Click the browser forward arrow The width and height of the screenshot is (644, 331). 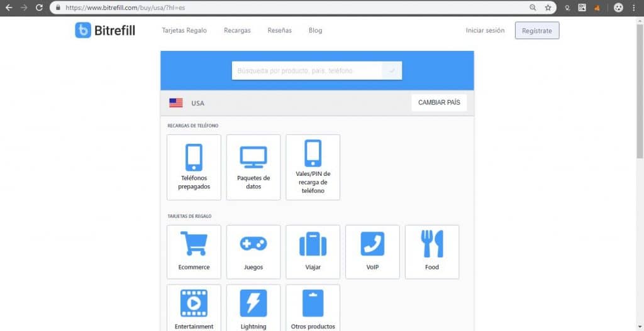(24, 8)
